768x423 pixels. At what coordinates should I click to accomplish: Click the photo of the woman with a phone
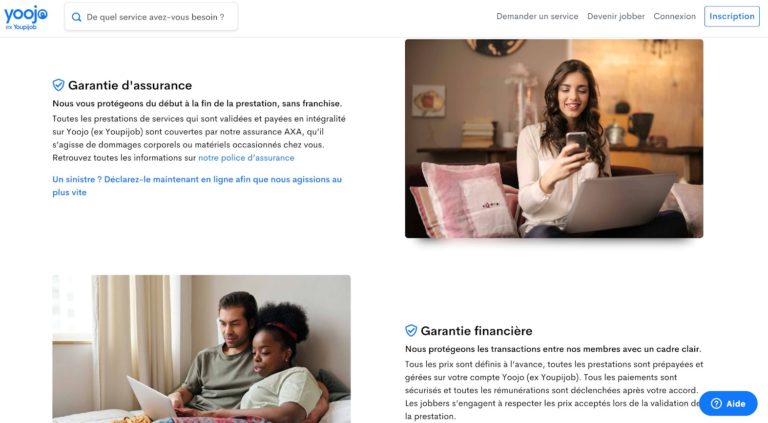point(554,139)
